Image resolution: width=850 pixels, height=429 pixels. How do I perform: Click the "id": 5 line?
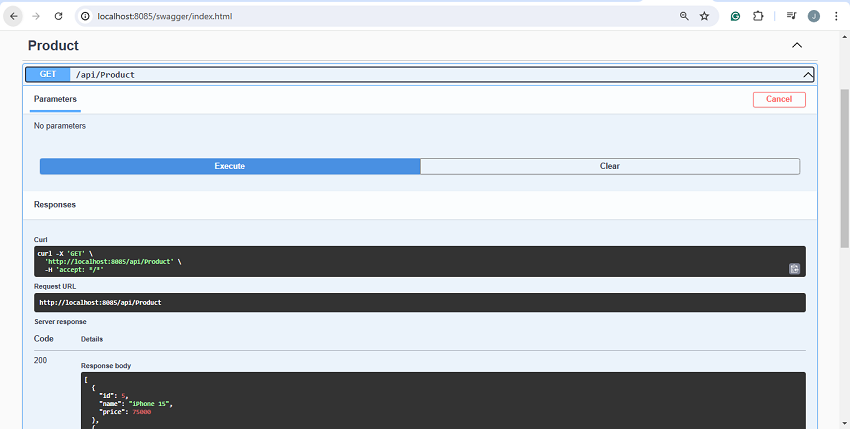(113, 395)
